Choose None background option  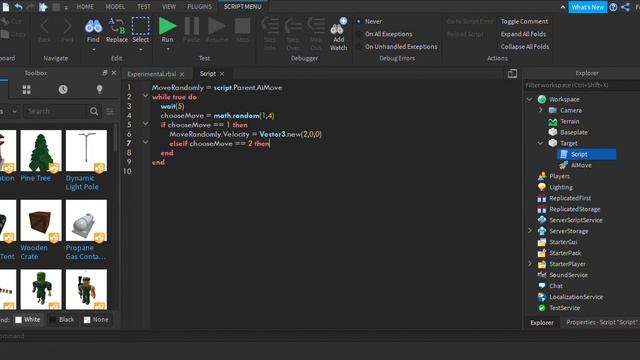(96, 320)
